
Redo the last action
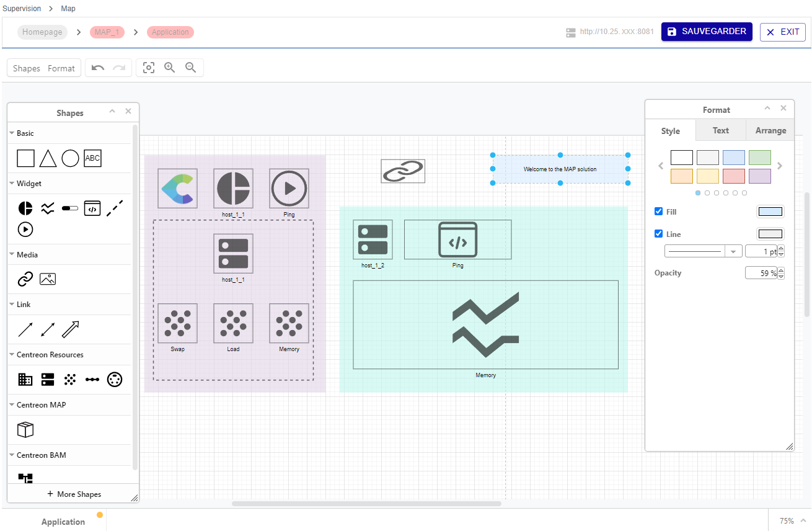(119, 68)
